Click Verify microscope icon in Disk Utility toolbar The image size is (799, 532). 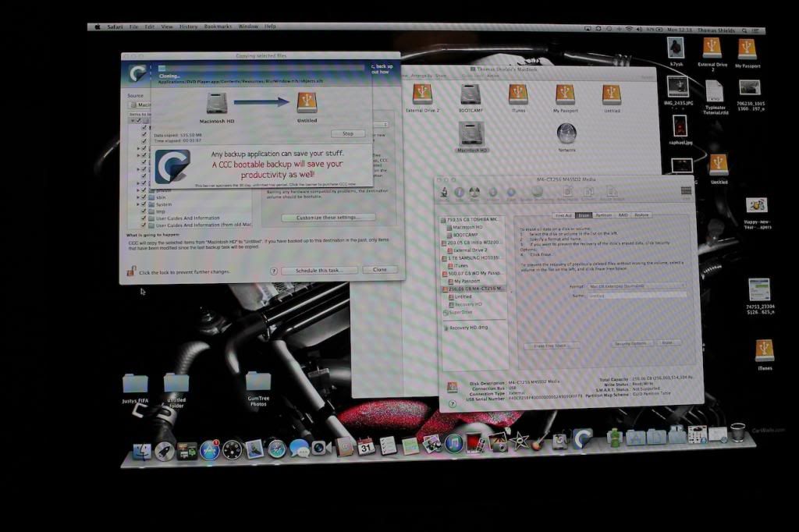click(x=444, y=193)
